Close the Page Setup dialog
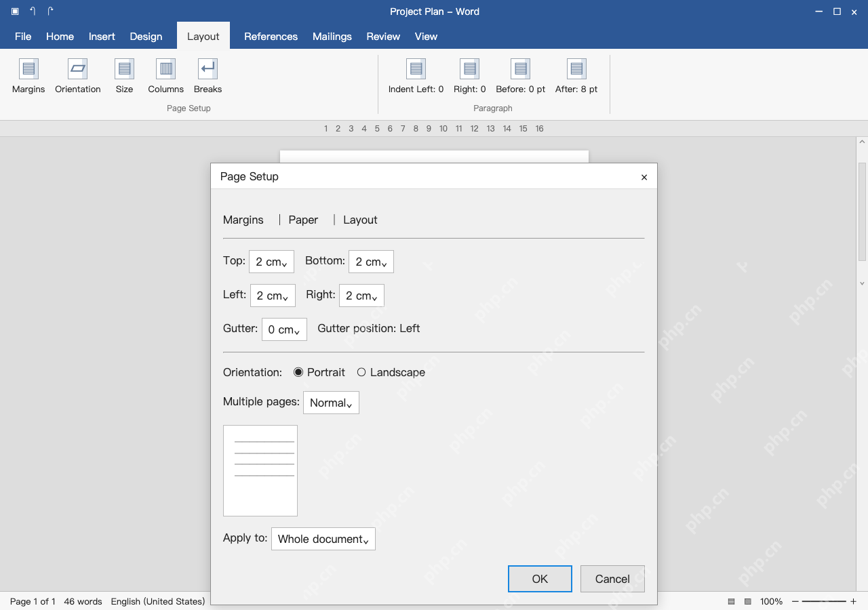The height and width of the screenshot is (610, 868). pyautogui.click(x=644, y=177)
